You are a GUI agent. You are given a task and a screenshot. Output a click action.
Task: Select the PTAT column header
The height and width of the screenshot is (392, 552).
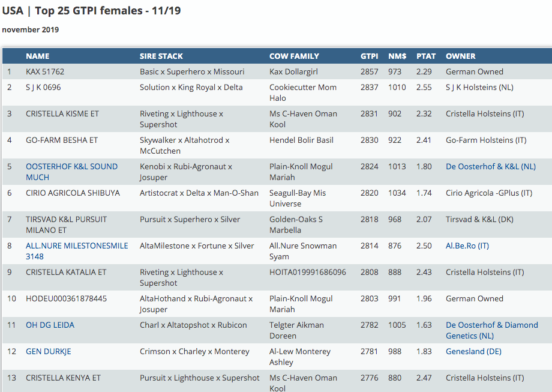(x=425, y=56)
